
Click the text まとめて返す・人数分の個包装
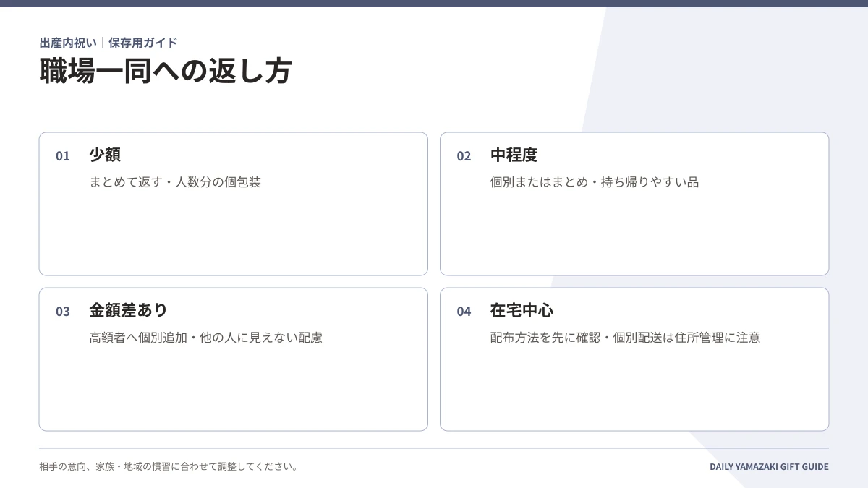[175, 182]
